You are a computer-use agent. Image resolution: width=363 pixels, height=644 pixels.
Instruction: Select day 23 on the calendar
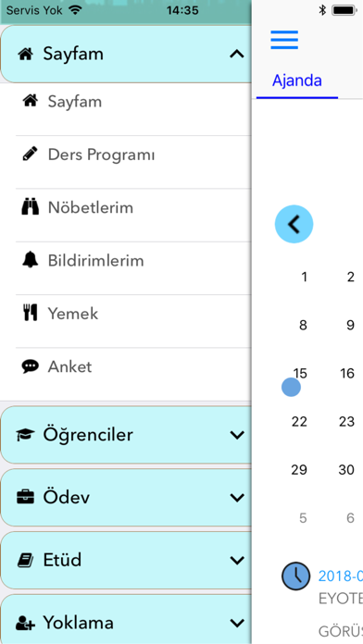[346, 421]
